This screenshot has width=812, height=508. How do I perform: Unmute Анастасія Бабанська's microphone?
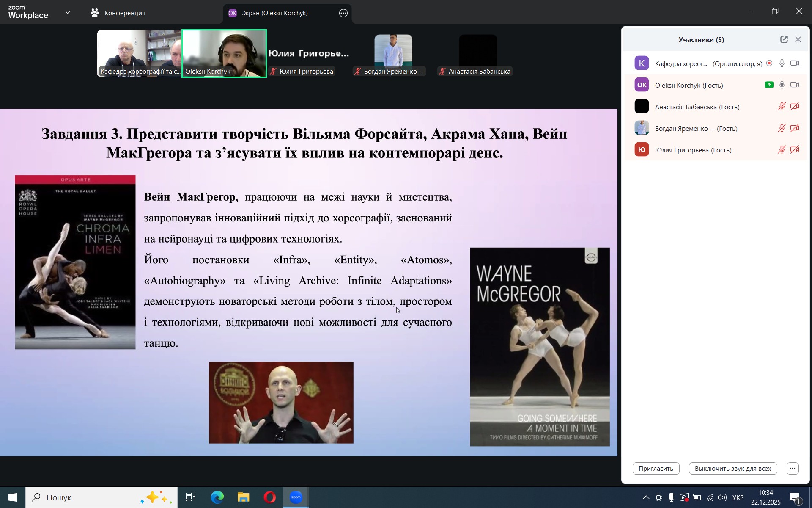point(782,107)
